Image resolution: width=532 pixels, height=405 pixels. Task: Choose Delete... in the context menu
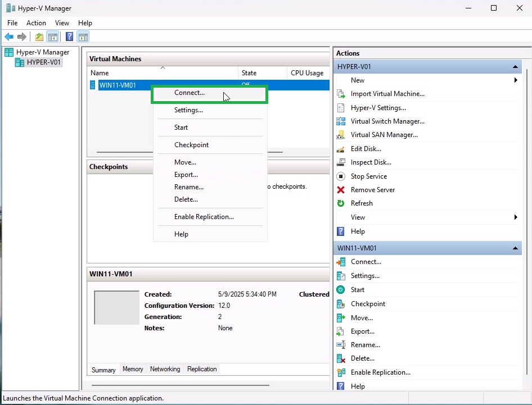pyautogui.click(x=210, y=199)
